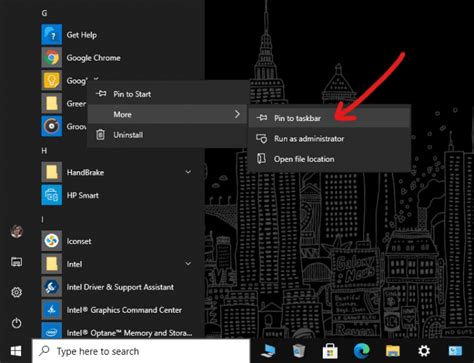The image size is (474, 363).
Task: Click the Groove Music icon
Action: [52, 126]
